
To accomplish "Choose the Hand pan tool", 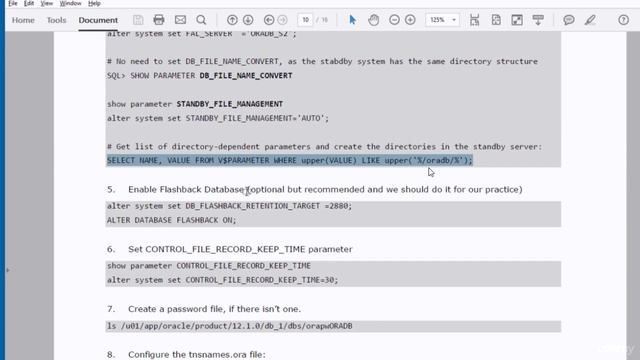I will (x=373, y=20).
